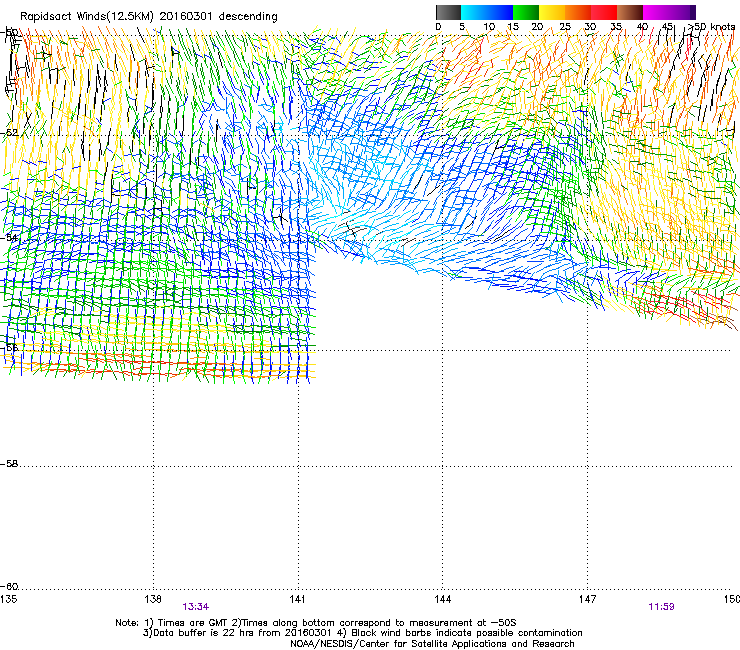This screenshot has width=740, height=650.
Task: Click the 'Data buffer is 22 hrs' note
Action: pyautogui.click(x=363, y=633)
